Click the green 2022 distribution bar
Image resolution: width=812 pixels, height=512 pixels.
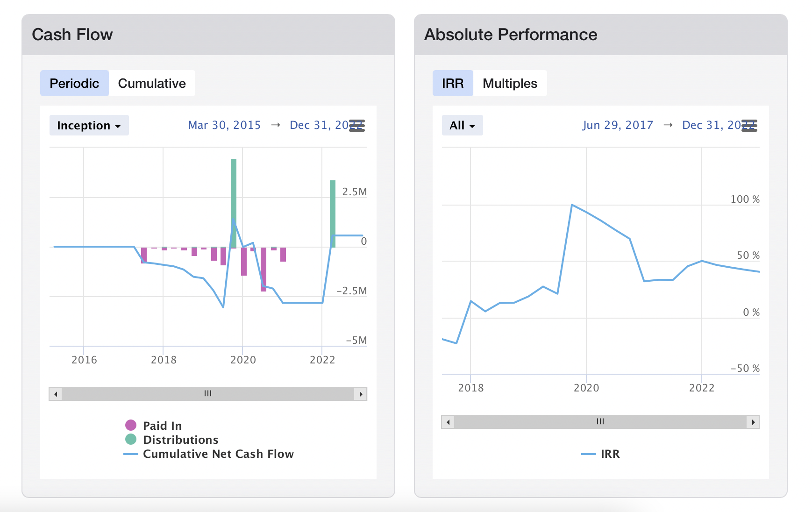coord(333,213)
